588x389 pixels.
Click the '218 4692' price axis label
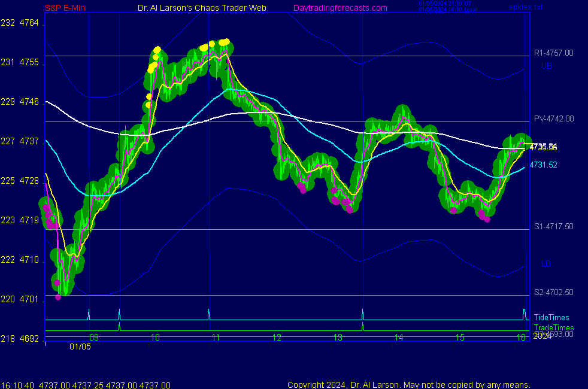(x=20, y=339)
